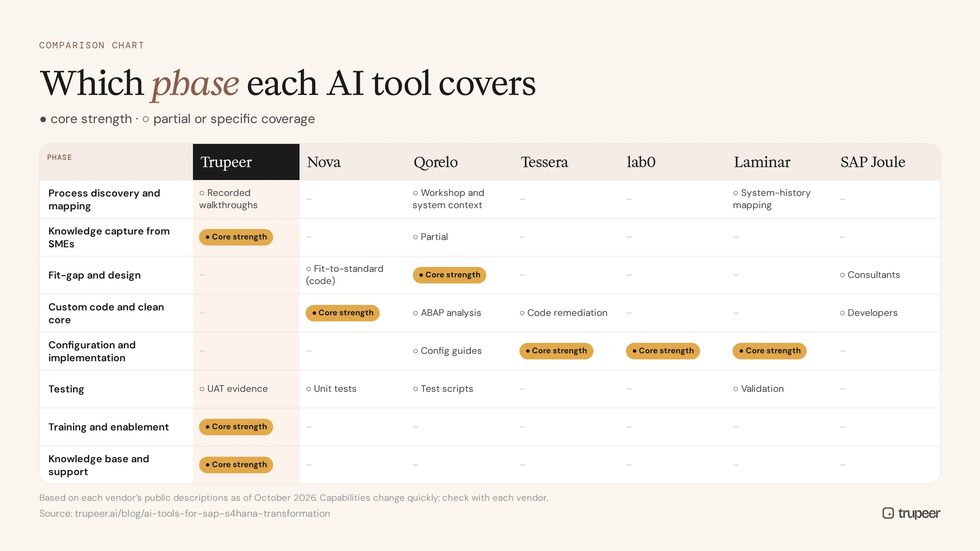
Task: Click Core strength badge in Knowledge capture row
Action: (236, 237)
